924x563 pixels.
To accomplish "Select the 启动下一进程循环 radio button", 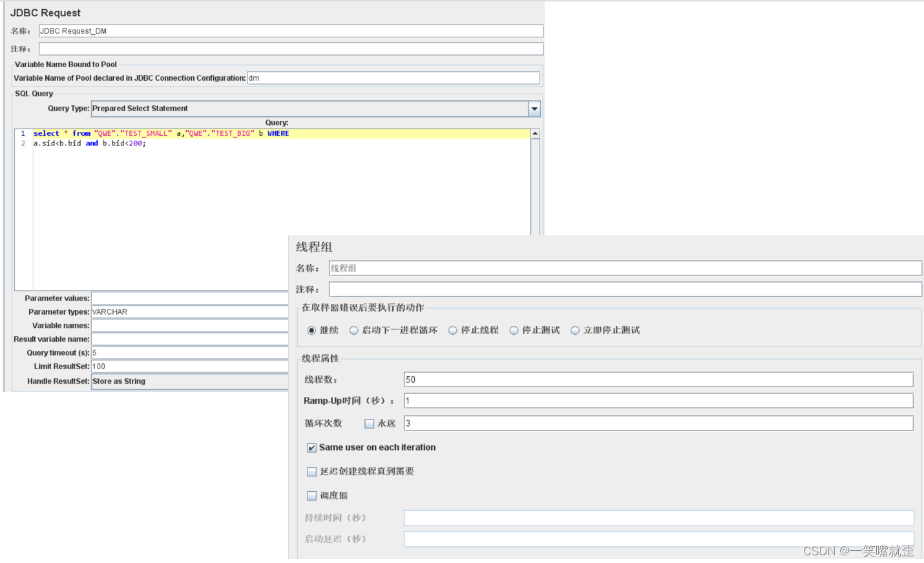I will click(353, 330).
